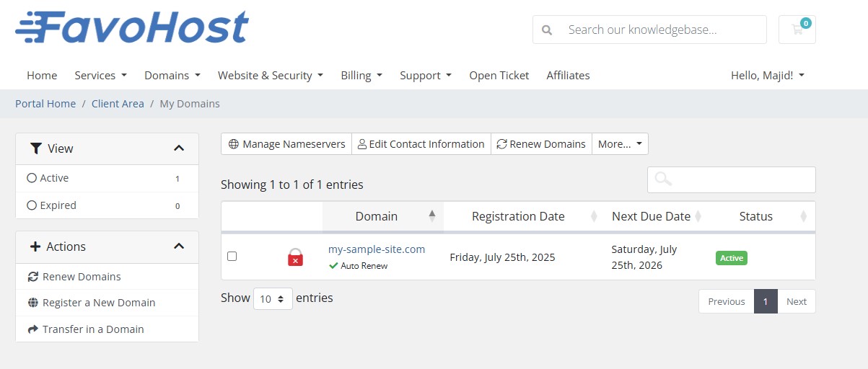Click the arrow icon beside Transfer in a Domain
868x369 pixels.
32,329
